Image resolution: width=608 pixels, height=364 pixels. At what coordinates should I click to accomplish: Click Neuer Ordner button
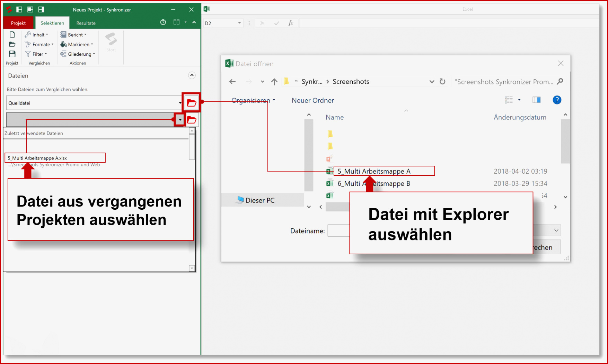pos(312,100)
